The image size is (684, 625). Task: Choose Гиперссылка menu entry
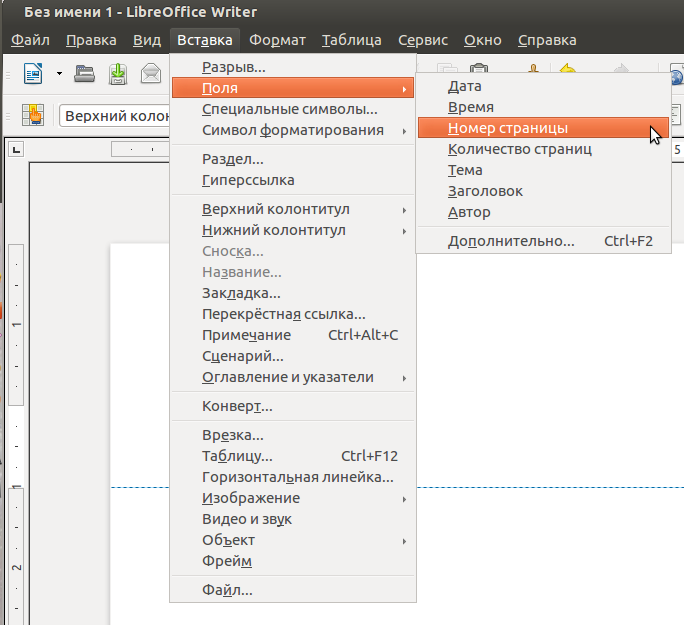coord(293,180)
